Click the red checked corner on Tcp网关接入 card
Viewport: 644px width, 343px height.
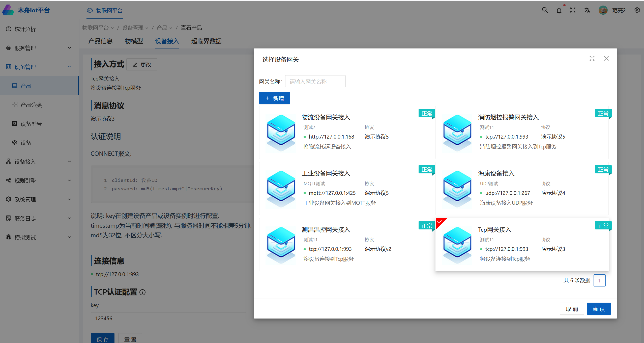[440, 222]
